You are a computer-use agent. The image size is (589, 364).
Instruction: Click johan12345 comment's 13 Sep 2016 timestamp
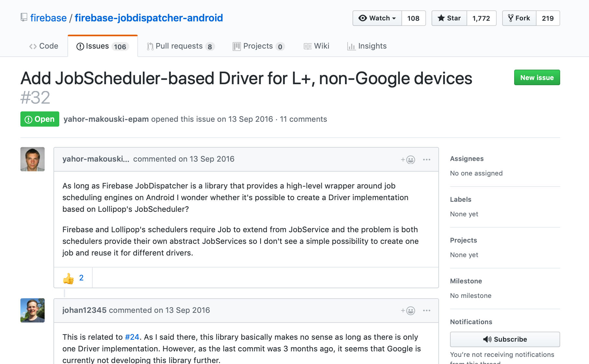click(x=188, y=310)
